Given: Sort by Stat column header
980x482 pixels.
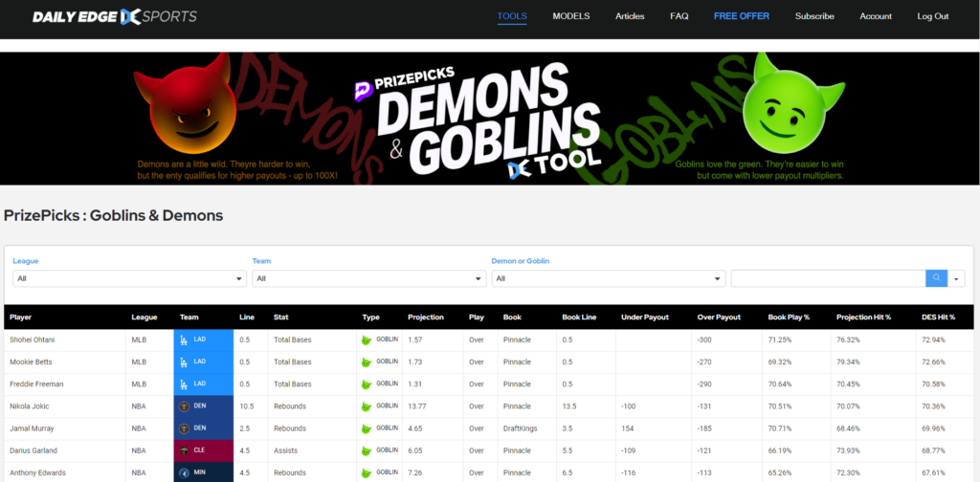Looking at the screenshot, I should [x=281, y=318].
